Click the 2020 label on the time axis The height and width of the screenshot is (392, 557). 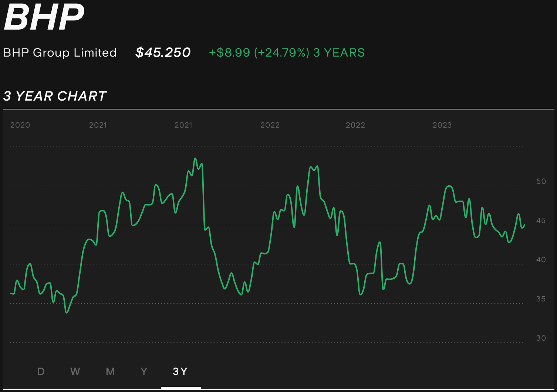point(20,125)
